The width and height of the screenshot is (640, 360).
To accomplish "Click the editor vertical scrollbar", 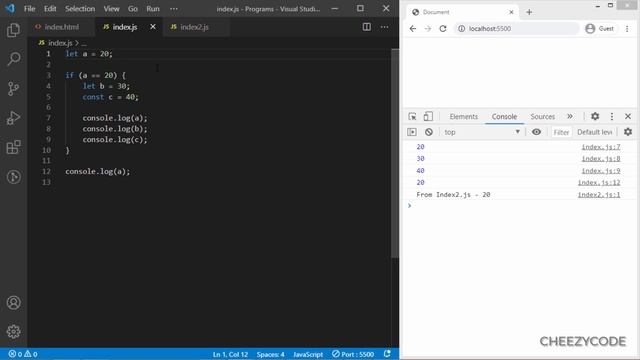I will (x=395, y=153).
